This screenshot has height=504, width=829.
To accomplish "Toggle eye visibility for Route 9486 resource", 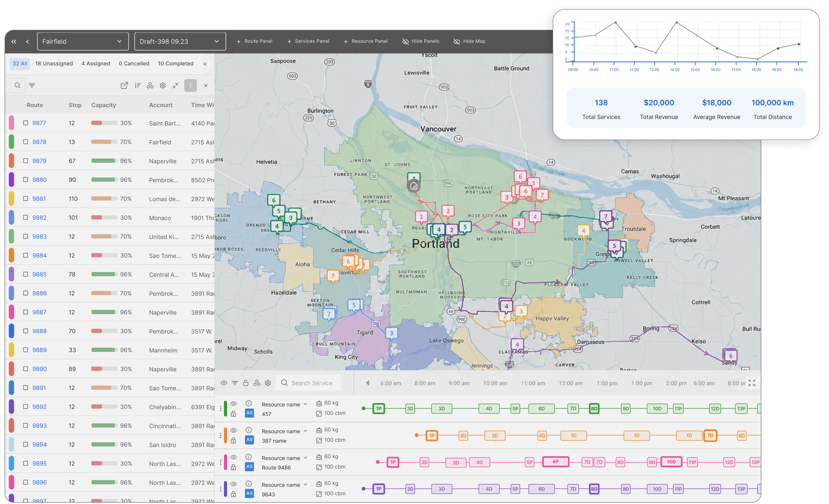I will click(x=234, y=457).
